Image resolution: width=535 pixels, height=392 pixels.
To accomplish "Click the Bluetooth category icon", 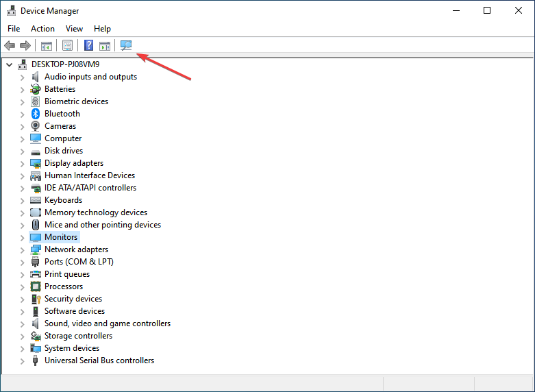I will tap(36, 114).
